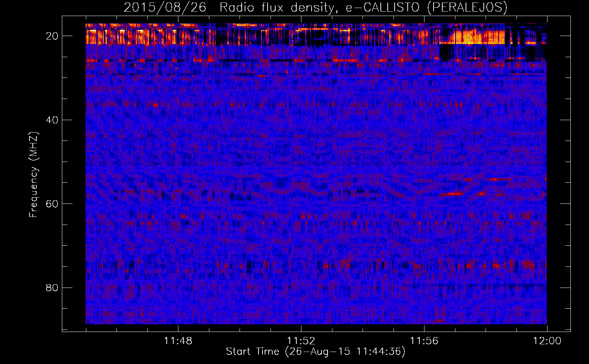Click the "11:56" time tick label
The width and height of the screenshot is (589, 364).
(x=424, y=341)
